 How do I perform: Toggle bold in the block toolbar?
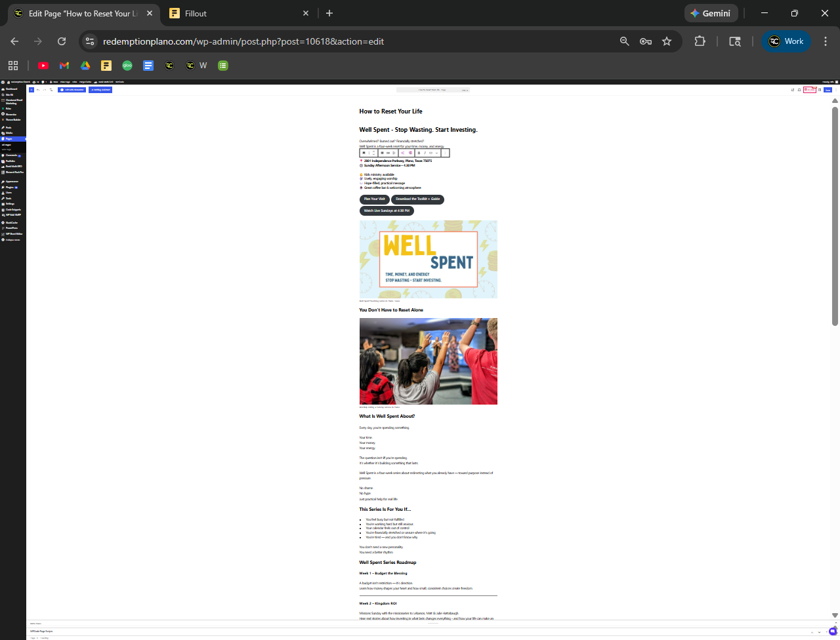(419, 153)
